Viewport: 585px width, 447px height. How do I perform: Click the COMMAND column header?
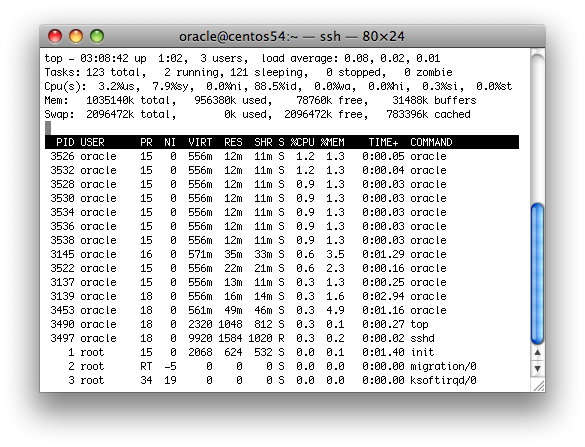431,142
